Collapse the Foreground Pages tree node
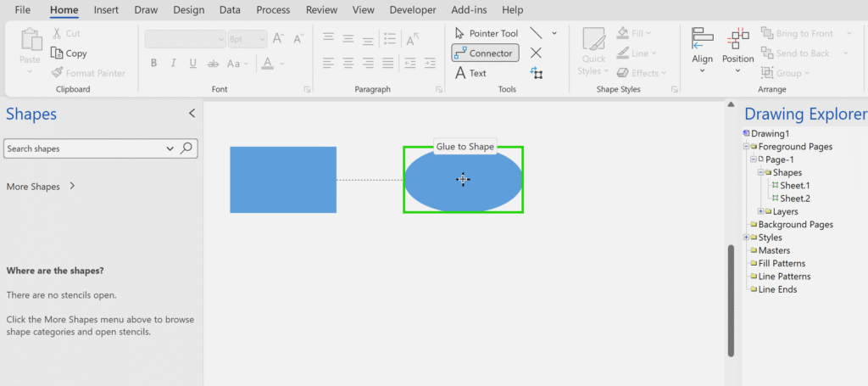This screenshot has width=868, height=386. [x=747, y=147]
